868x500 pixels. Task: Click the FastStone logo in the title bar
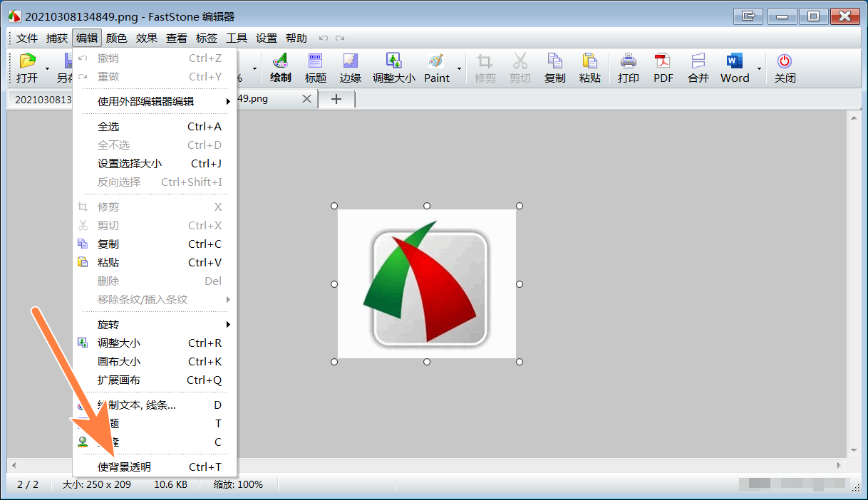click(x=14, y=16)
